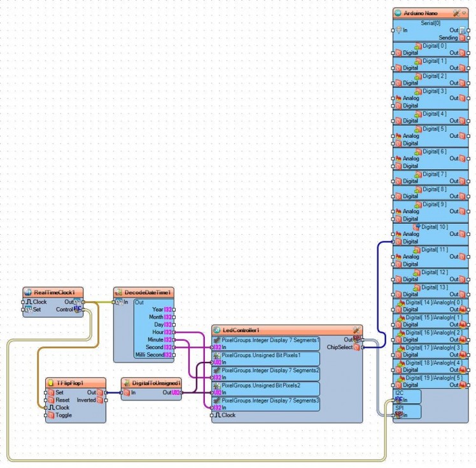Click the TFlipFlop1 Out pin icon
The height and width of the screenshot is (468, 476).
[x=100, y=392]
